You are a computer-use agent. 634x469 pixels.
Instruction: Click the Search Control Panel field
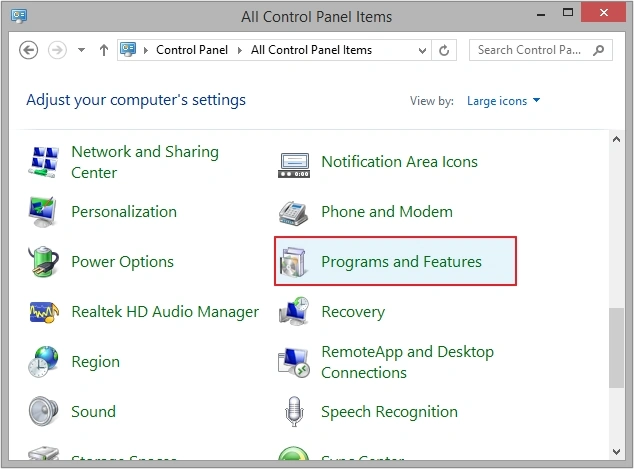[x=530, y=50]
